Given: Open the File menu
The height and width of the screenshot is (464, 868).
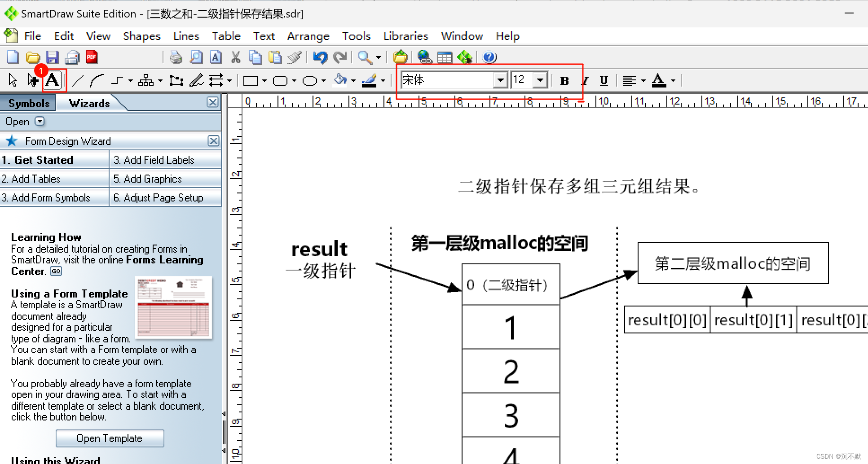Looking at the screenshot, I should pos(32,36).
